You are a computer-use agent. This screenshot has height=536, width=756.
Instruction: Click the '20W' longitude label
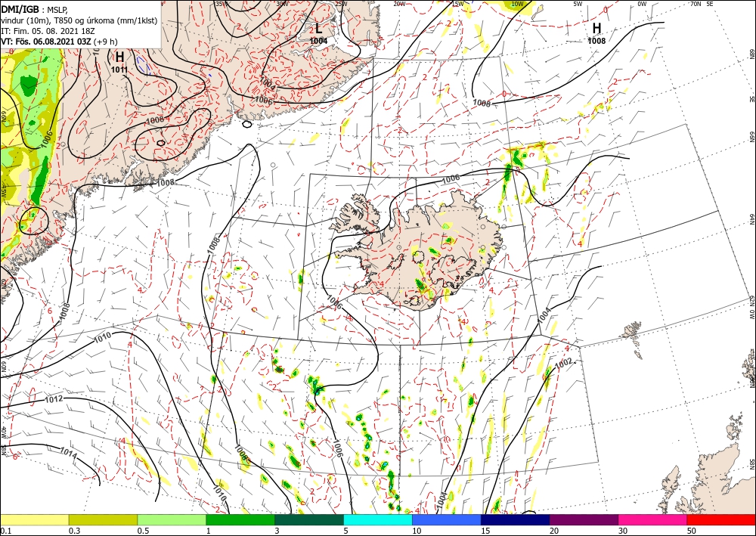point(398,4)
